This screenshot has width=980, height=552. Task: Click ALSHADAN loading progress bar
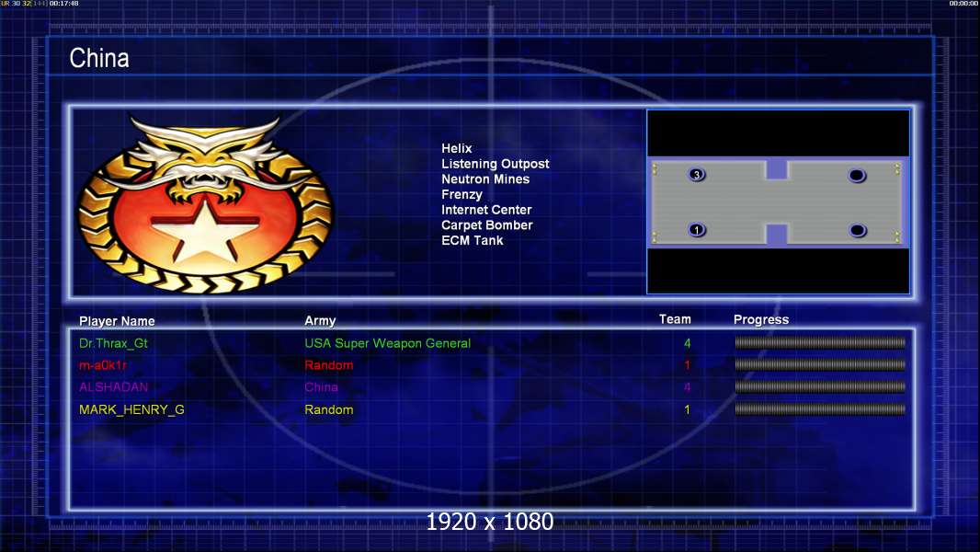pos(820,387)
